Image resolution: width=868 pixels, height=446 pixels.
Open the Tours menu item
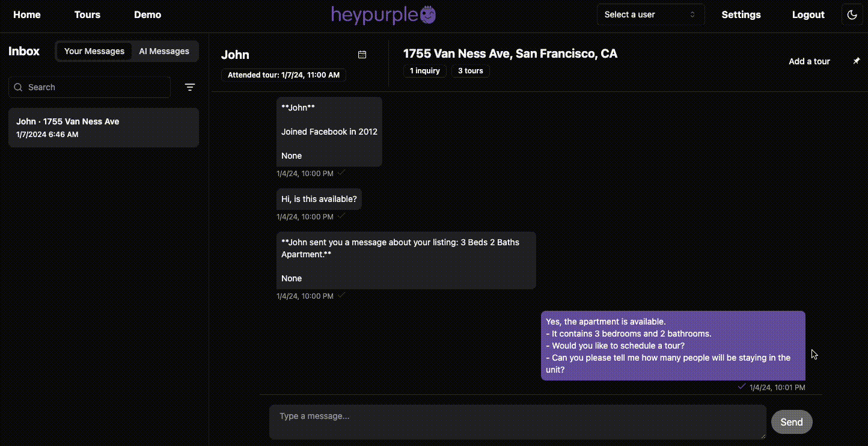click(x=87, y=15)
